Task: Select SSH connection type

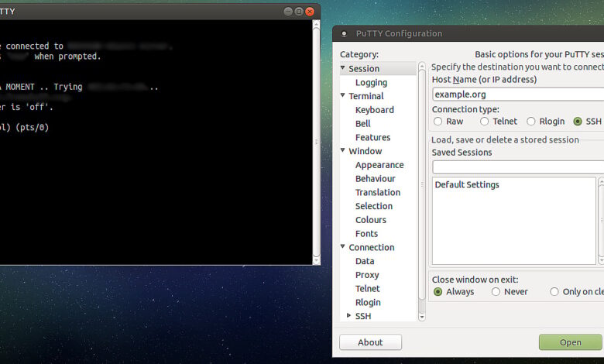Action: pyautogui.click(x=578, y=122)
